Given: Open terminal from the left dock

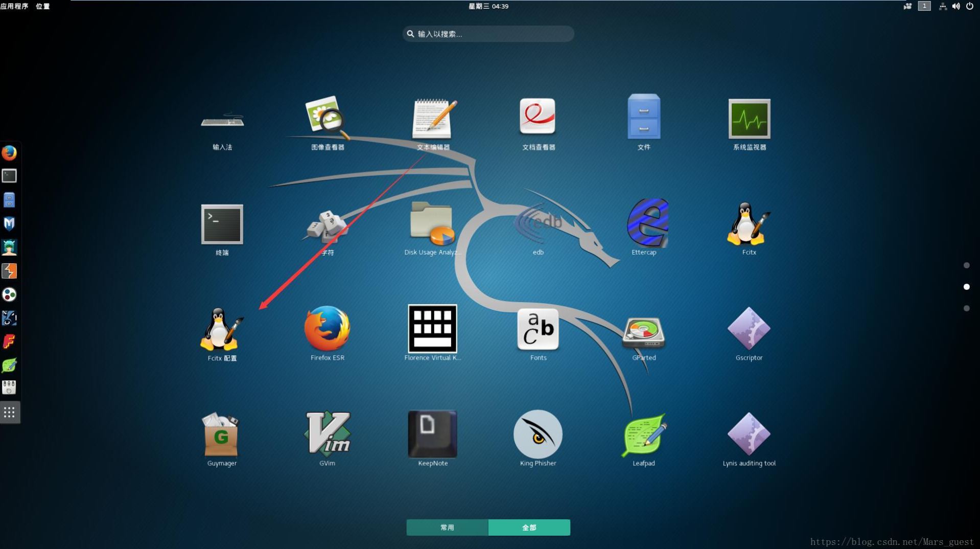Looking at the screenshot, I should [9, 176].
